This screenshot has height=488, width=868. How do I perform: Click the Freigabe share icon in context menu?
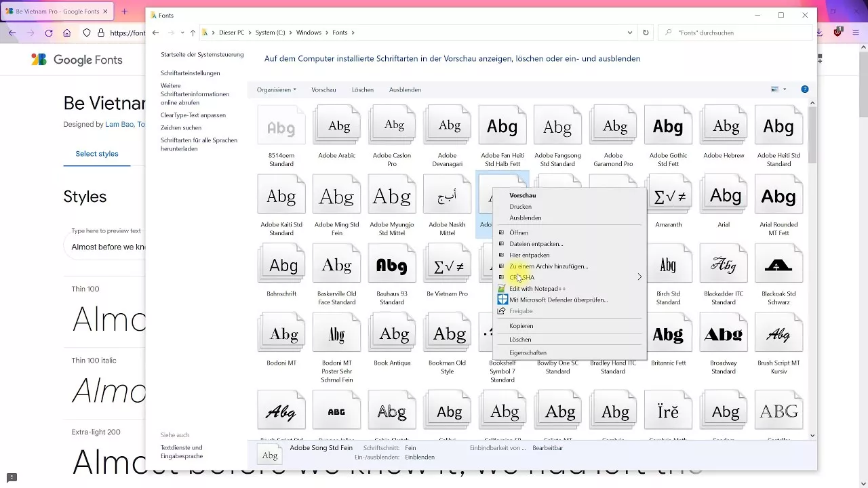click(502, 310)
